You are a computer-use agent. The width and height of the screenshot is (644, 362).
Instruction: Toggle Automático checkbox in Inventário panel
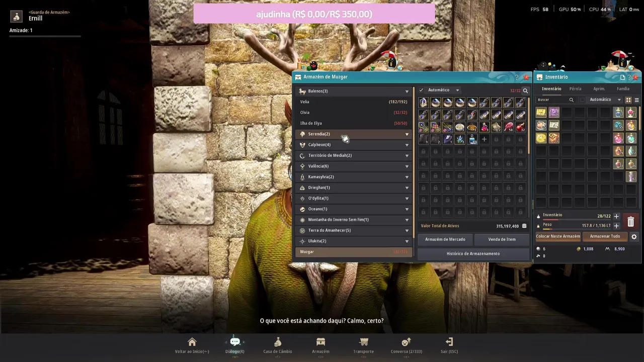click(583, 100)
